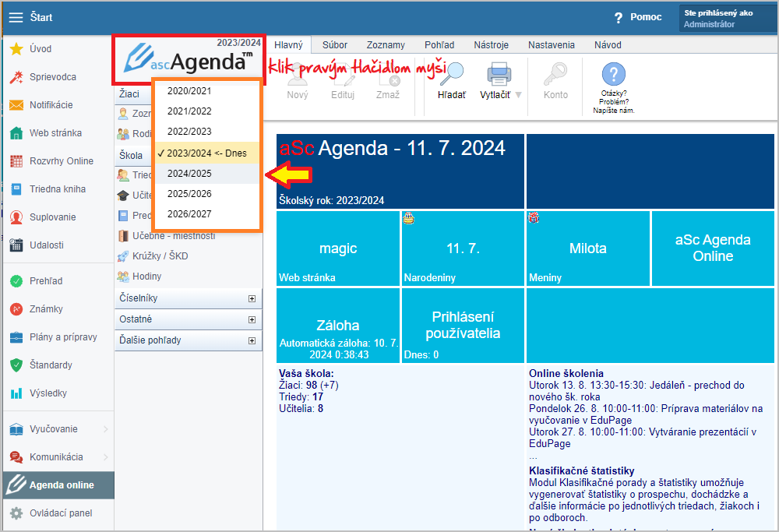Open Triedna kniha book icon

[16, 189]
